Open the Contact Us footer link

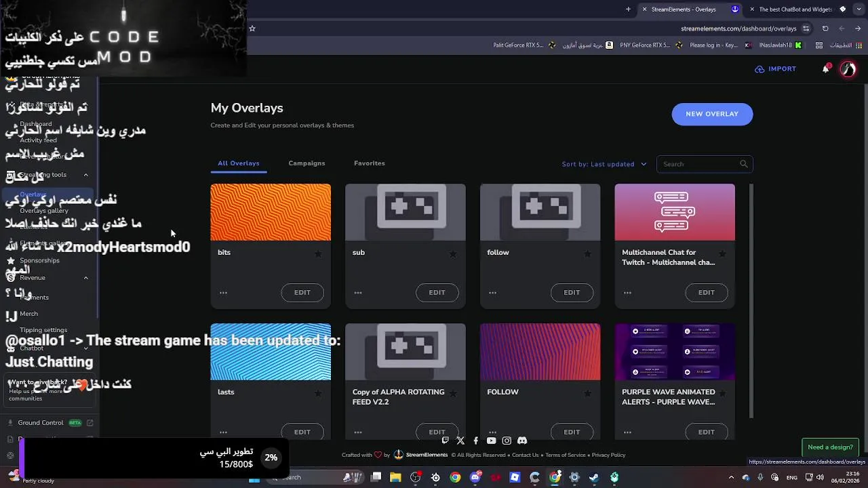tap(526, 455)
